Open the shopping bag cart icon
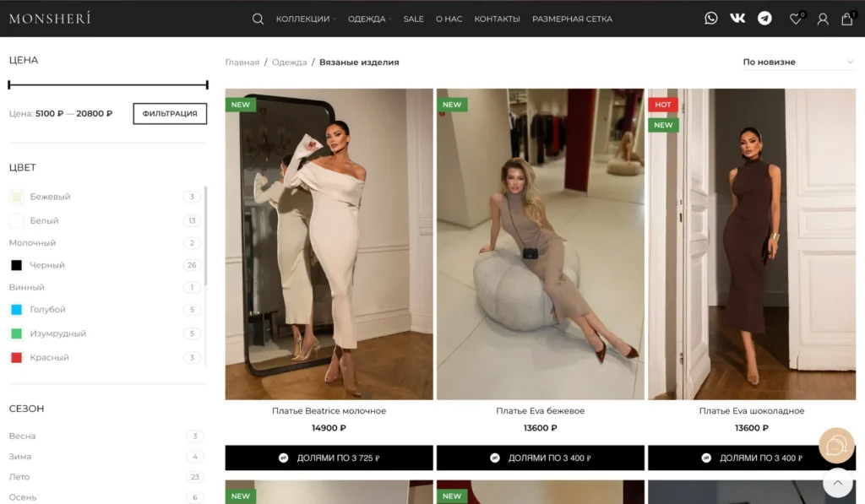865x504 pixels. pyautogui.click(x=846, y=19)
